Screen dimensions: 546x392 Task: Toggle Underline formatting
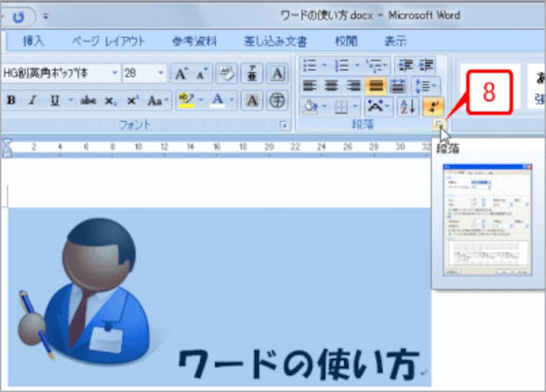point(55,100)
